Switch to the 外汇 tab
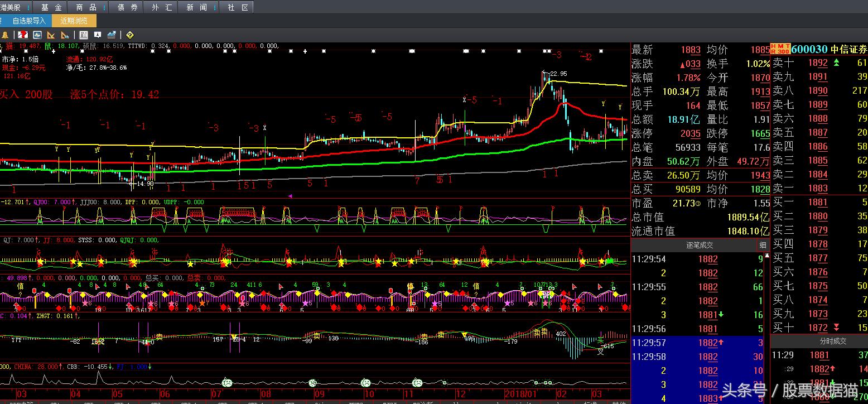This screenshot has width=868, height=404. (x=161, y=7)
